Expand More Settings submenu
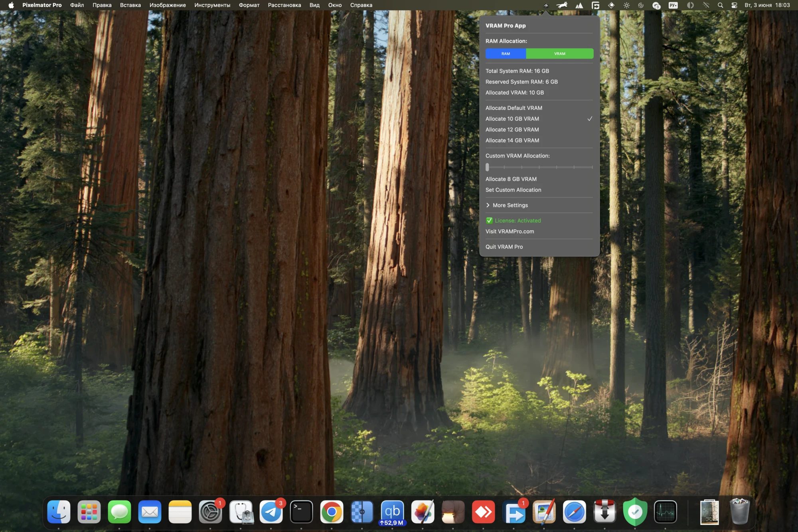The image size is (798, 532). (510, 205)
